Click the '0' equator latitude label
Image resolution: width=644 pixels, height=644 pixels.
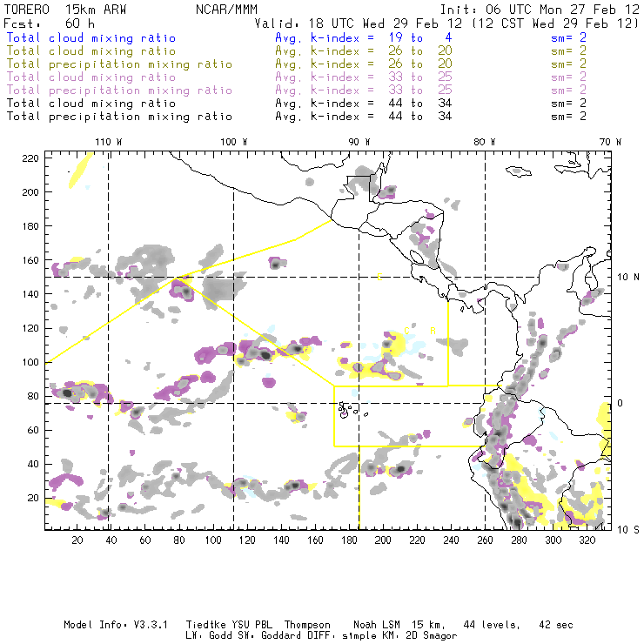click(x=621, y=403)
